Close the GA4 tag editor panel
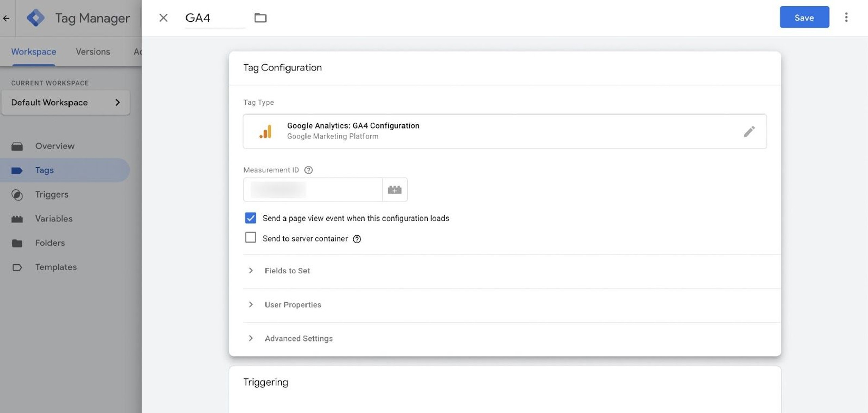 [163, 18]
